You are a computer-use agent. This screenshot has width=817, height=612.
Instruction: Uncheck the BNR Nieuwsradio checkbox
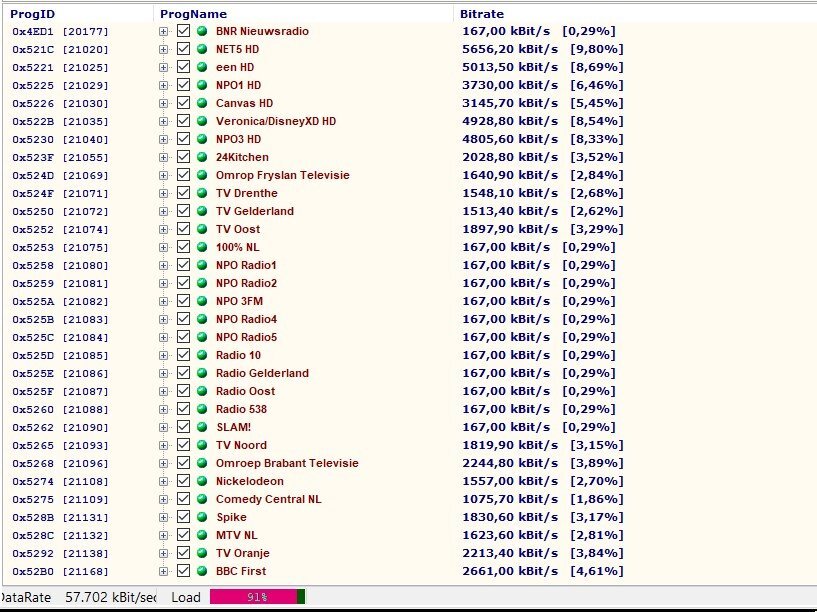tap(183, 31)
